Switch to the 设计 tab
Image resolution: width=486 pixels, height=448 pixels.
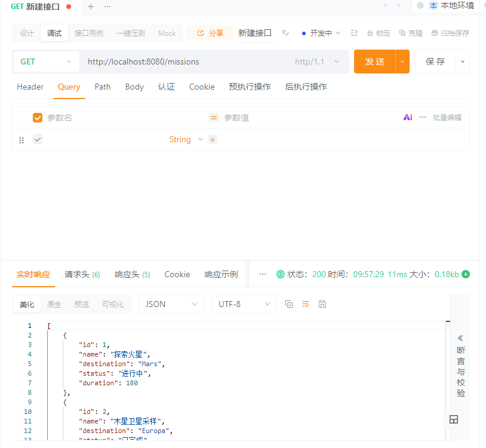pyautogui.click(x=26, y=33)
